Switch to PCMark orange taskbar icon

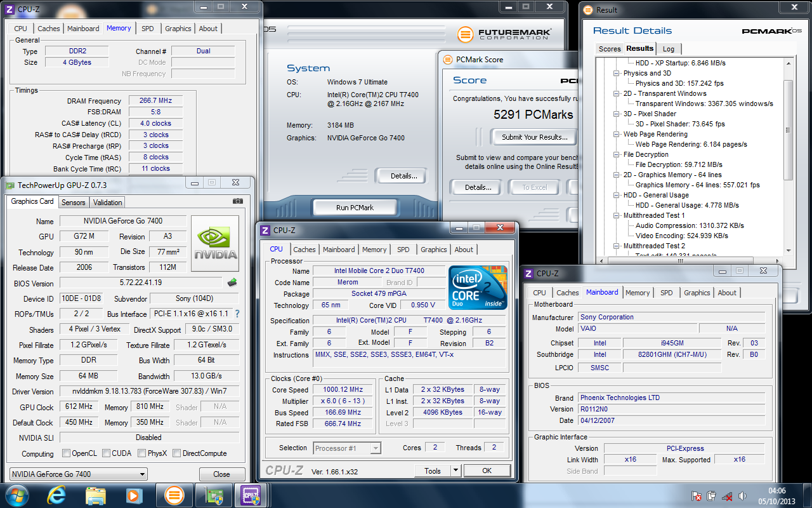pos(174,495)
